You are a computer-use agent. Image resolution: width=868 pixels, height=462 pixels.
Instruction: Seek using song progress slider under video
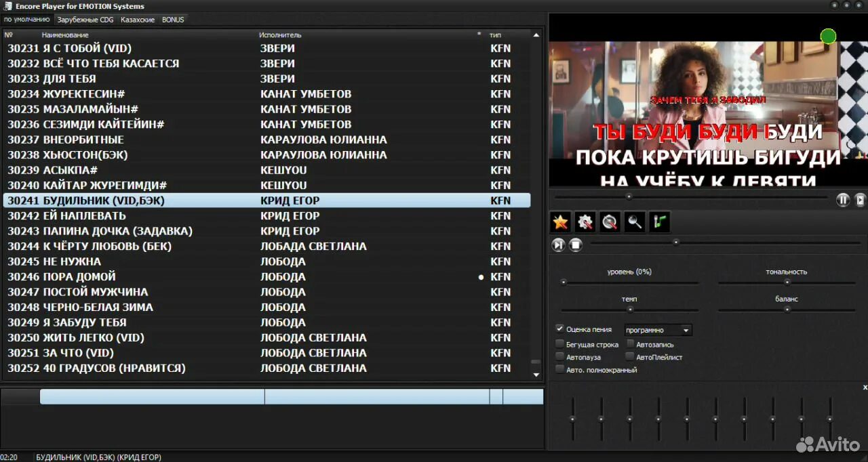click(x=691, y=196)
